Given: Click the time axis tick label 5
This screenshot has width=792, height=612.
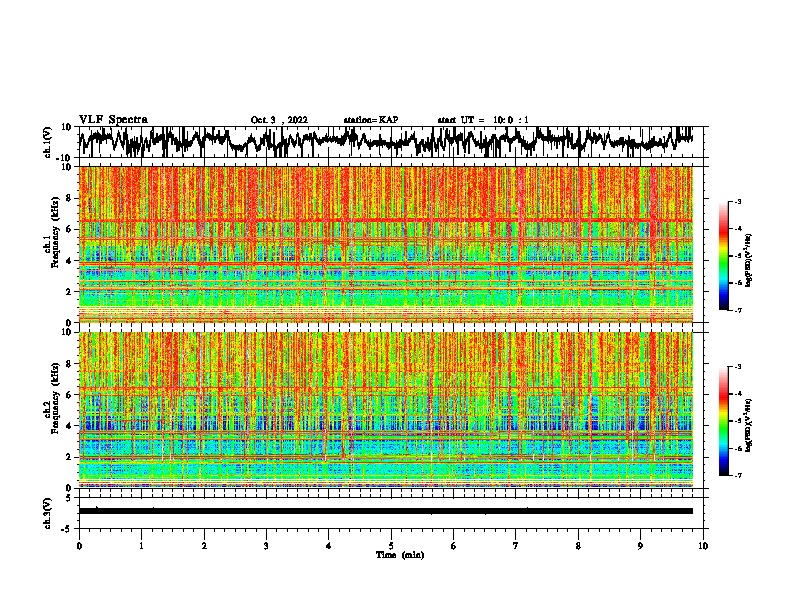Looking at the screenshot, I should click(x=391, y=546).
